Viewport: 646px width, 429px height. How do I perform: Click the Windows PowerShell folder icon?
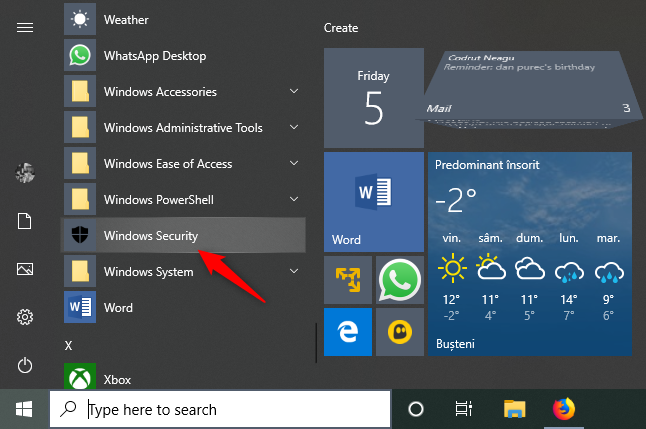(80, 199)
